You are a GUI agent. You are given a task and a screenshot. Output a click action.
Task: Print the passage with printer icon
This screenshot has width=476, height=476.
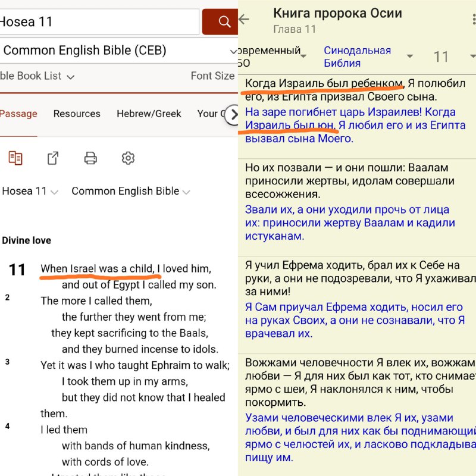click(90, 158)
